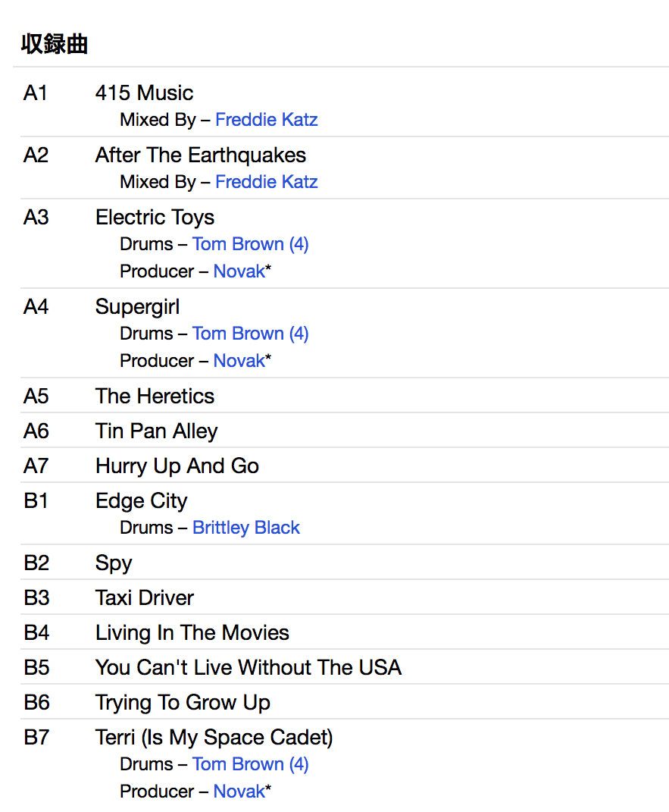Open Freddie Katz link under 415 Music
669x812 pixels.
266,120
